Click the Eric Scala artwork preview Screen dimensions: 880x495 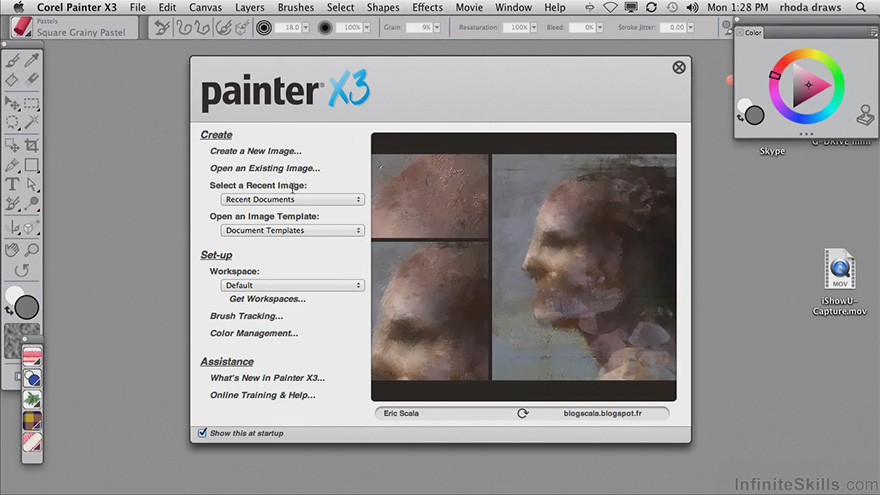point(524,267)
